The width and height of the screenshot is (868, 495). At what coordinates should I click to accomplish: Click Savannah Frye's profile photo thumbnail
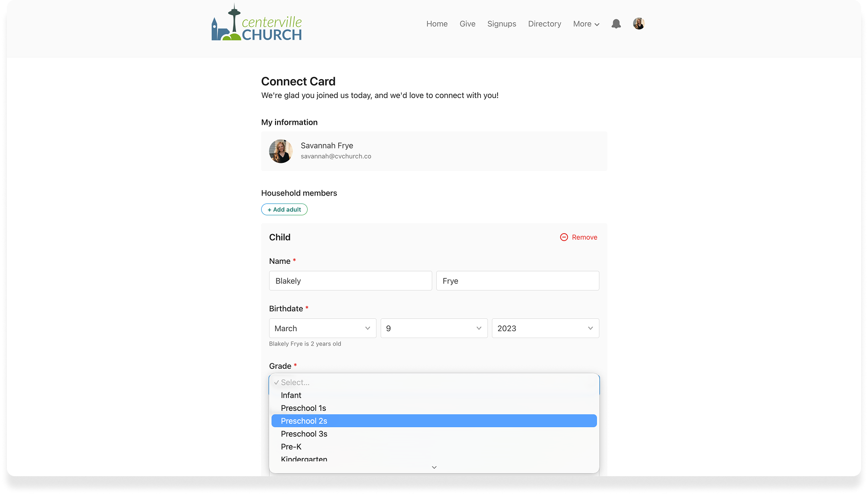point(280,151)
